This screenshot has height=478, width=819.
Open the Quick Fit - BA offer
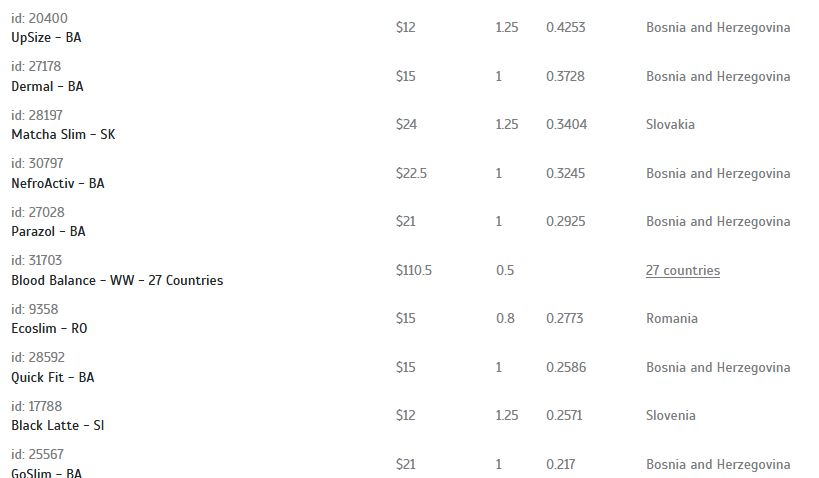53,377
